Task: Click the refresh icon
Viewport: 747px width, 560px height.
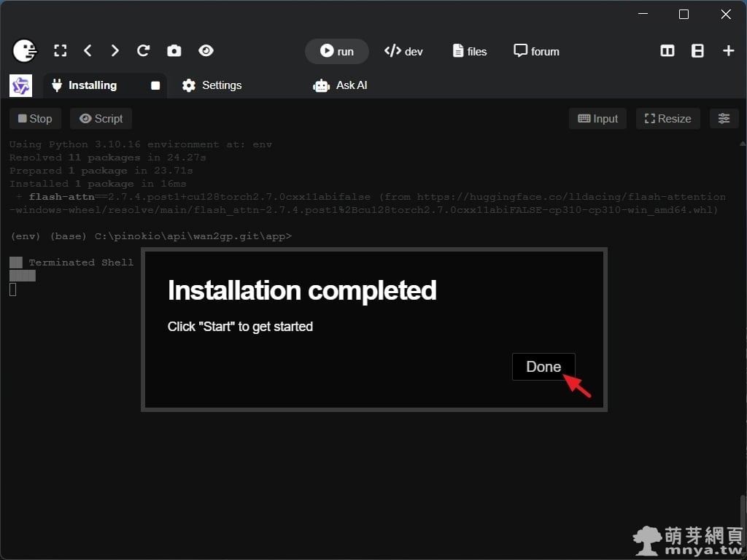Action: (144, 51)
